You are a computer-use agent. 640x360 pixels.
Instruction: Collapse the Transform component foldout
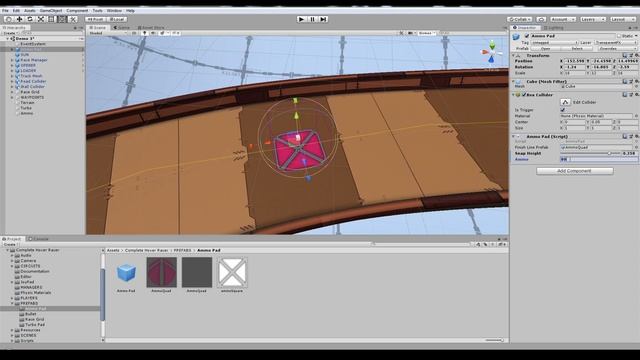point(513,55)
